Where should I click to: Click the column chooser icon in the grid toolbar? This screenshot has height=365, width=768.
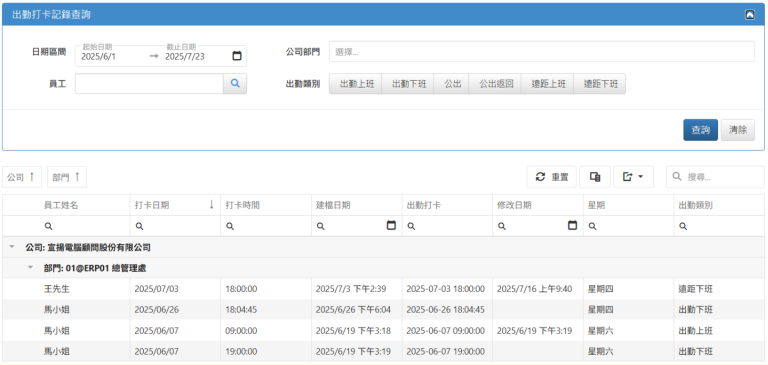click(595, 177)
